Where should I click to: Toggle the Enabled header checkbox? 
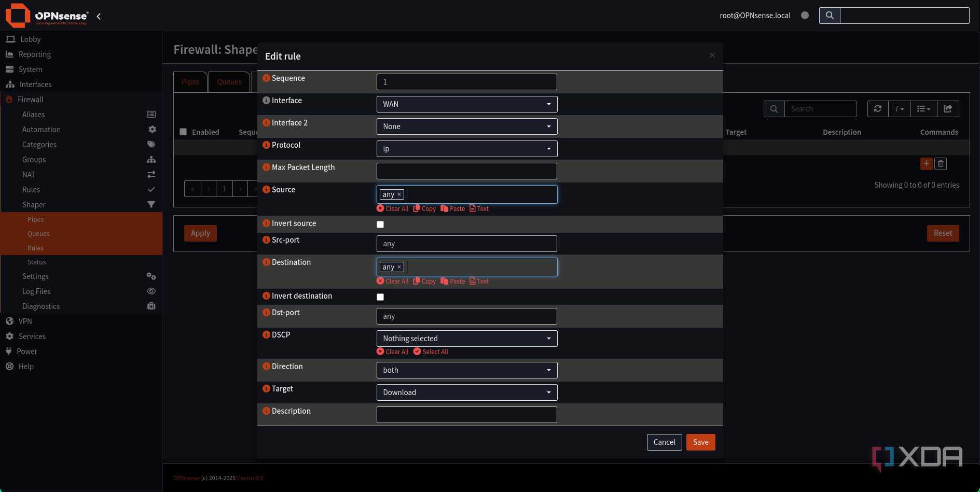183,132
